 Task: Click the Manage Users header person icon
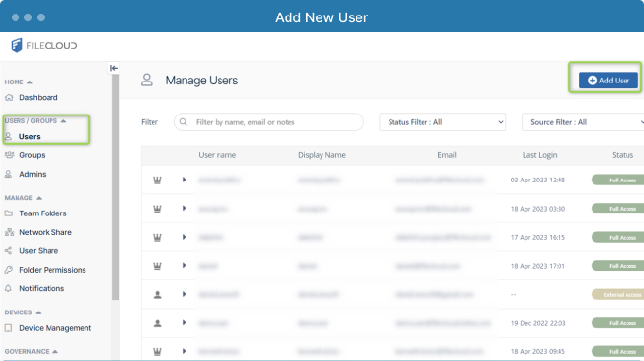click(147, 80)
